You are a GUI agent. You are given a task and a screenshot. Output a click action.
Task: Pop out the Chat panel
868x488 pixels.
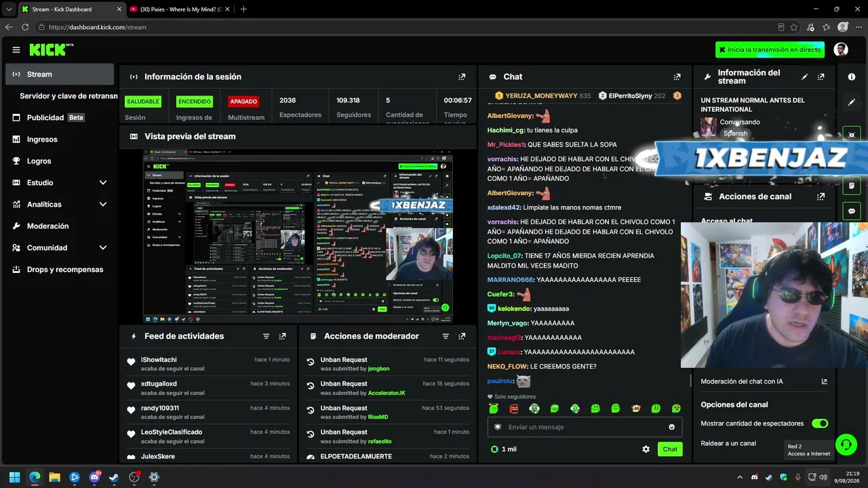coord(677,77)
